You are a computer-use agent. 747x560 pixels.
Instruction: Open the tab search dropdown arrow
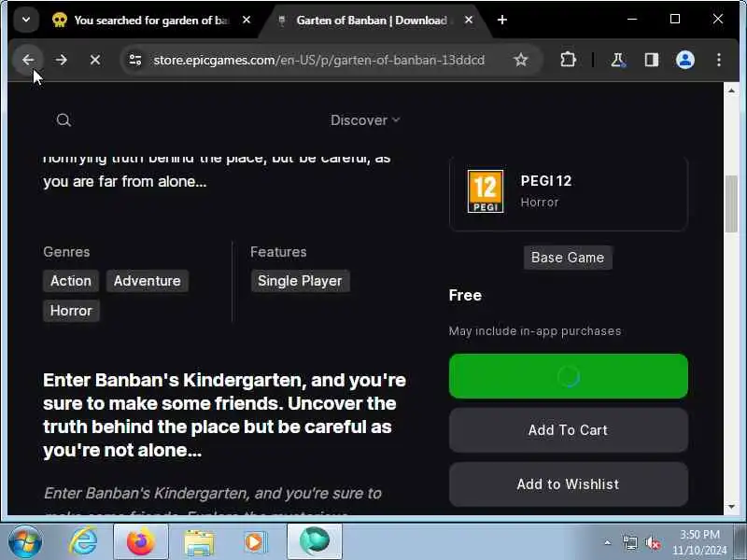coord(26,20)
